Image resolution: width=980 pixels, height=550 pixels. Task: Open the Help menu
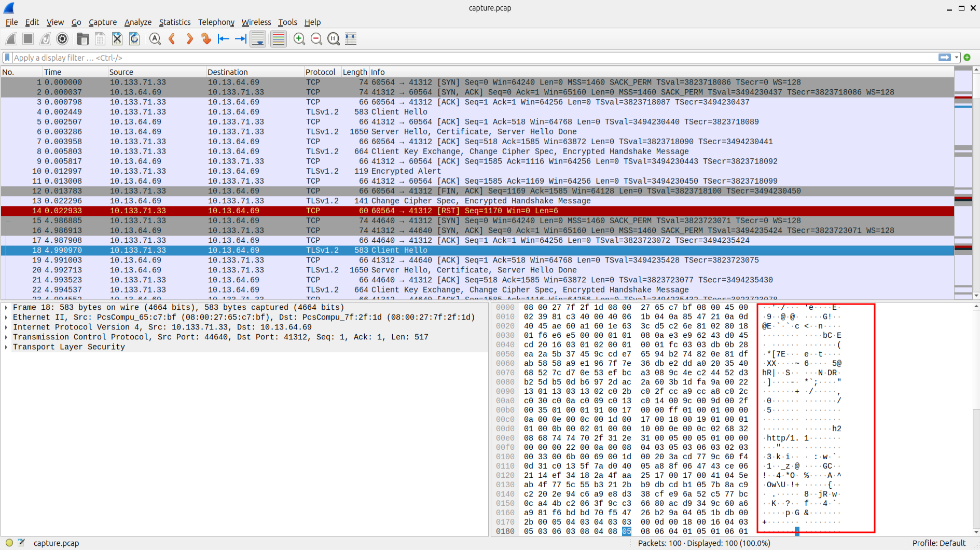point(312,22)
